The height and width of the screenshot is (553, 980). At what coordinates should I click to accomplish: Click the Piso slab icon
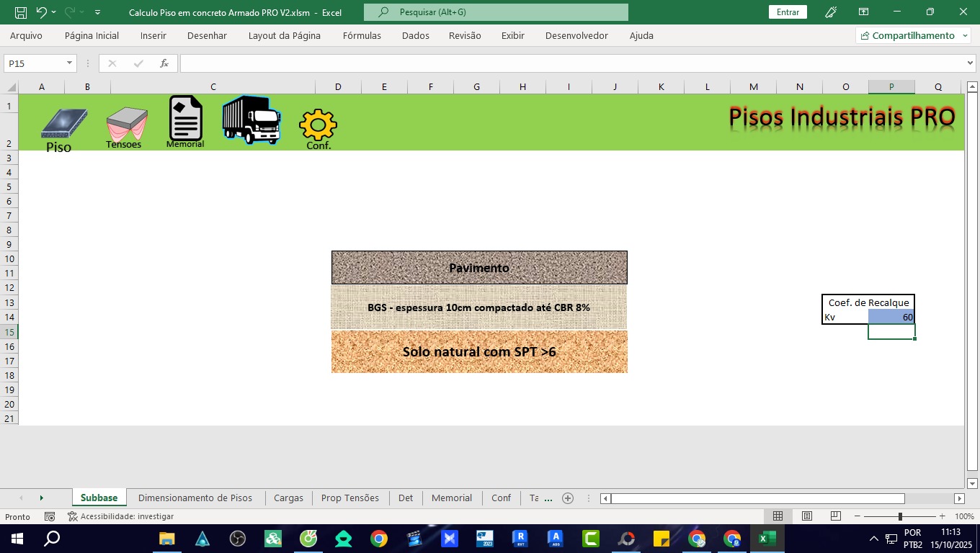point(63,125)
